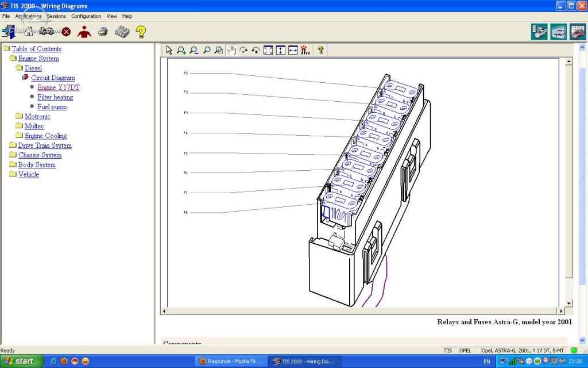Collapse the Engine System folder
This screenshot has height=368, width=588.
click(13, 58)
